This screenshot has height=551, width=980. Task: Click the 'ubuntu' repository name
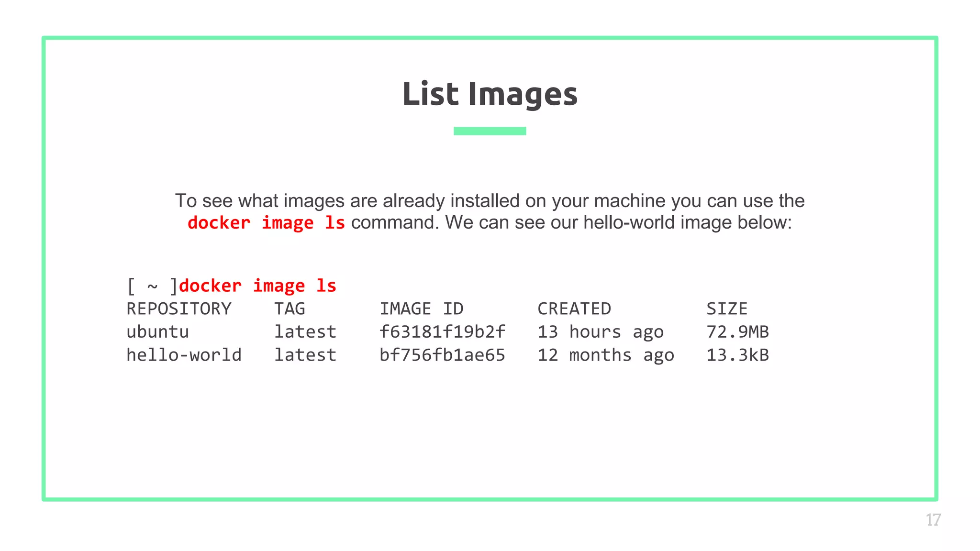157,332
